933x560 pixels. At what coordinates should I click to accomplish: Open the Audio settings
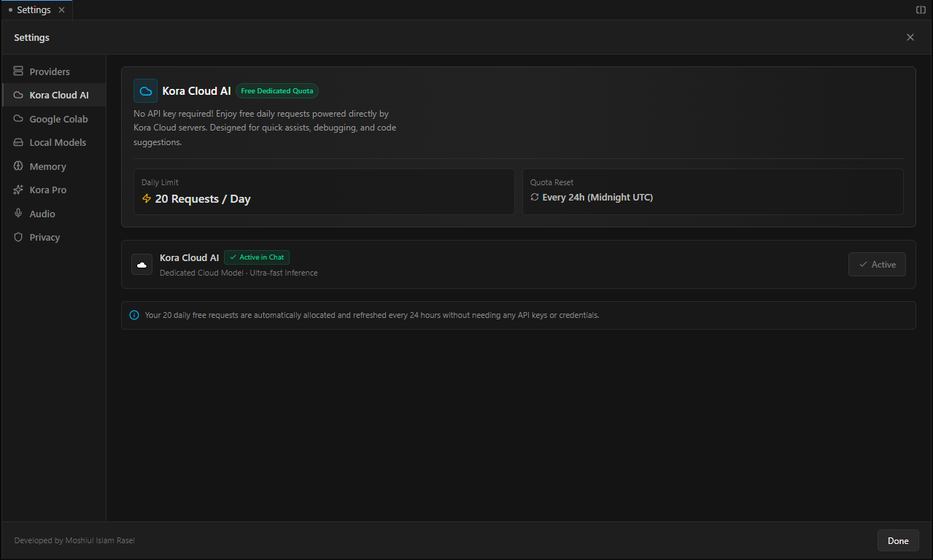coord(54,214)
